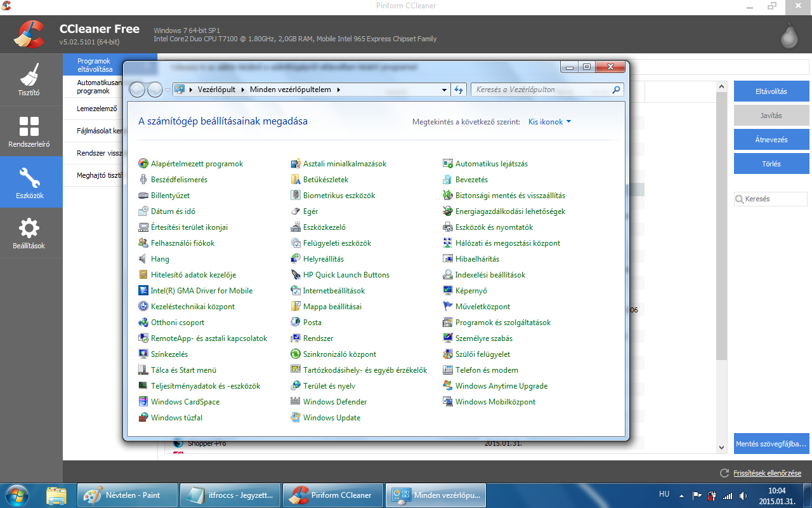
Task: Open Windows Update control panel icon
Action: pos(295,418)
